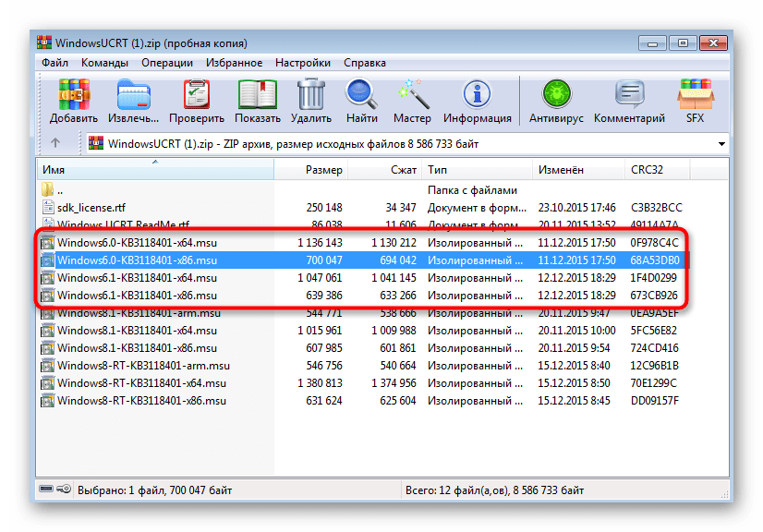Viewport: 763px width, 532px height.
Task: Click status text 'Всего: 12 файл(а,ов)'
Action: click(456, 490)
